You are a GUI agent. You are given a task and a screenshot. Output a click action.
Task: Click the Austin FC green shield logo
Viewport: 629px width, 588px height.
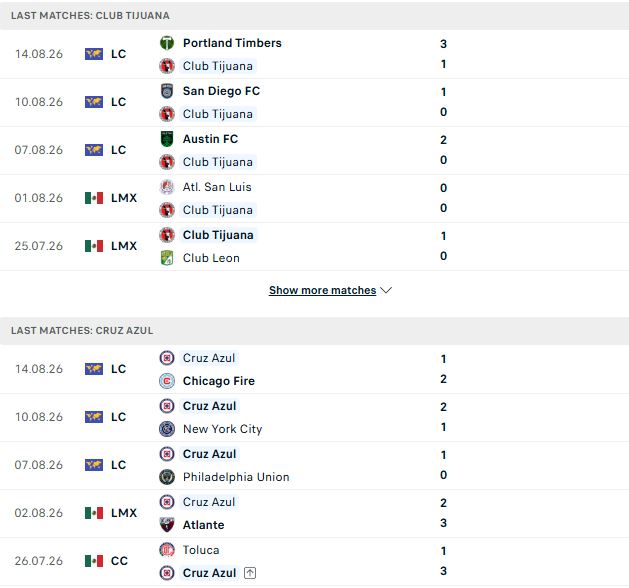click(x=167, y=139)
